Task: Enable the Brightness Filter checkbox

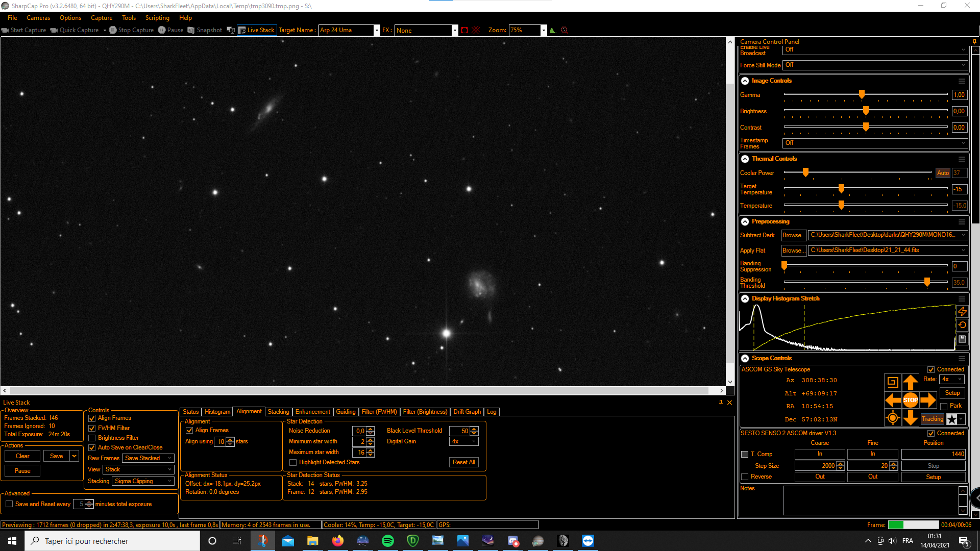Action: [92, 438]
